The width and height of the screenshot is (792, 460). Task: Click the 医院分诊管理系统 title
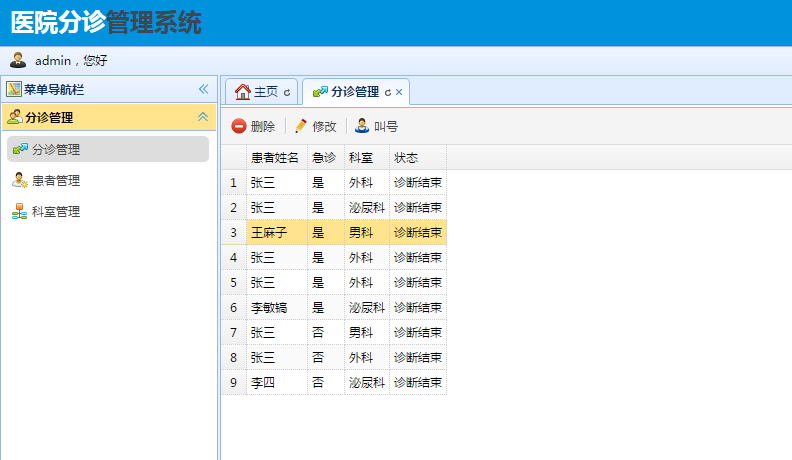106,23
